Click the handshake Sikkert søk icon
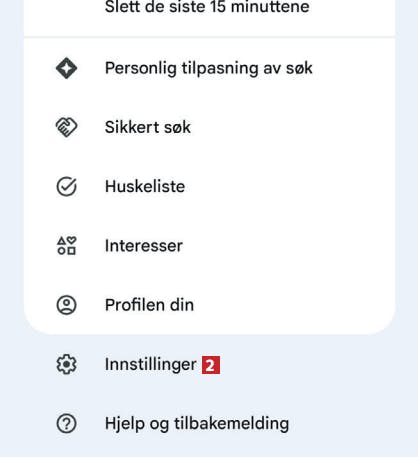This screenshot has height=457, width=418. tap(66, 127)
